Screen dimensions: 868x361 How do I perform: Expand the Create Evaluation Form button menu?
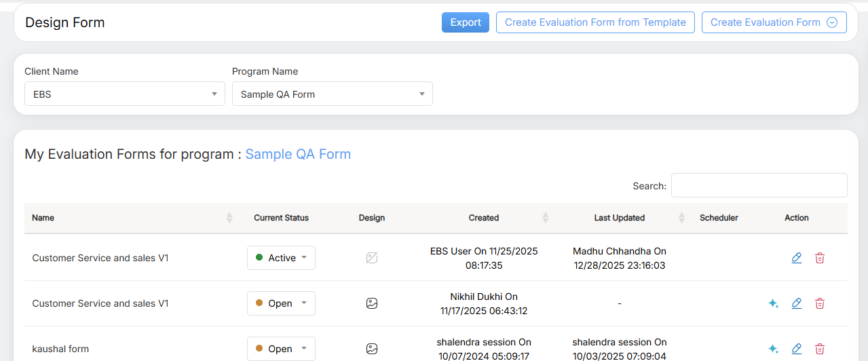tap(832, 22)
